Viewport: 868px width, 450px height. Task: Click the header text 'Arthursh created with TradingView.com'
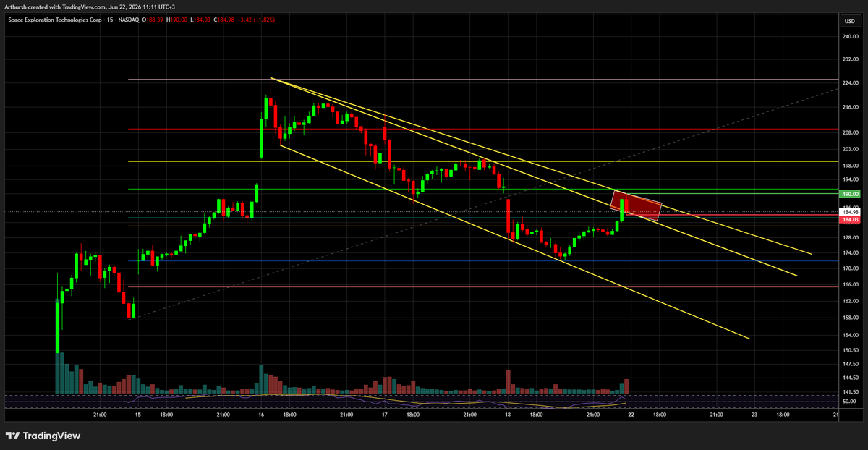54,7
